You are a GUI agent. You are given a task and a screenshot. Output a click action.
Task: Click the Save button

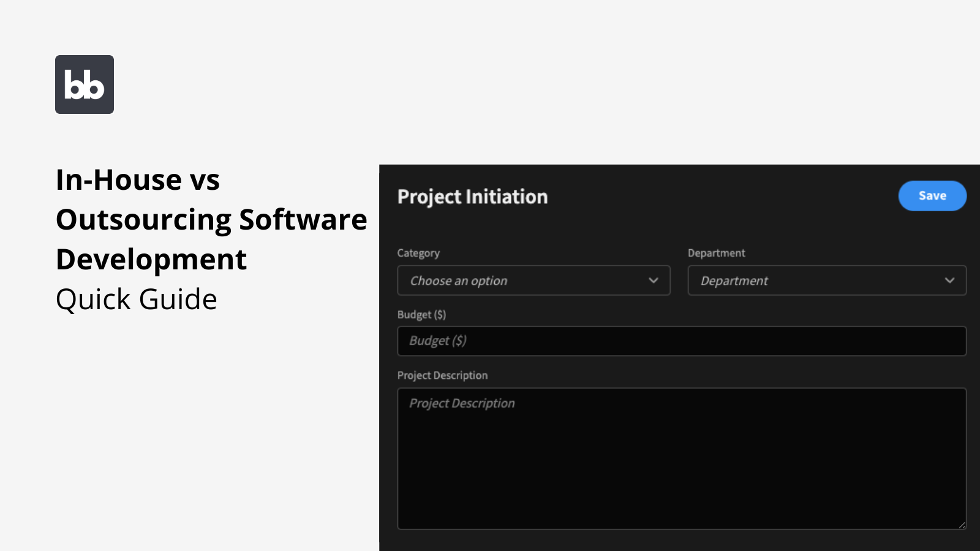click(932, 195)
